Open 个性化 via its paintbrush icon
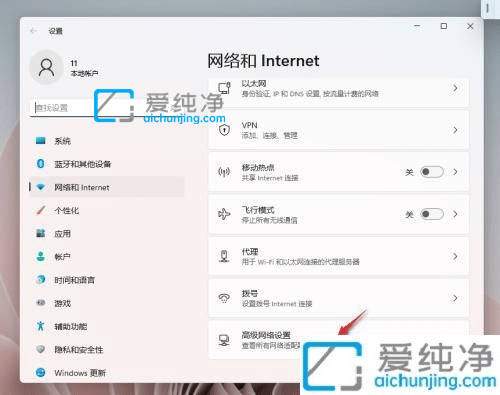Screen dimensions: 500x395 [41, 210]
